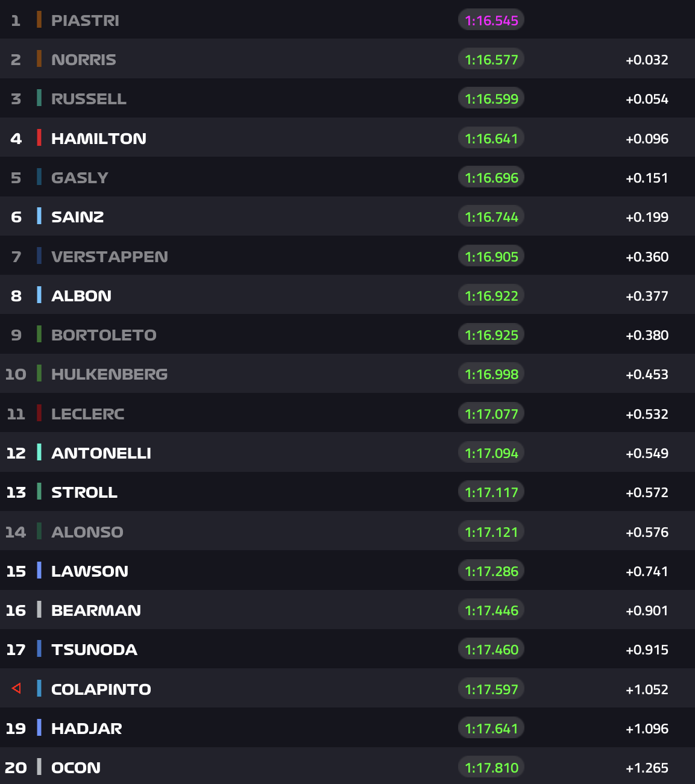
Task: Click Hadjar's 1:17.641 lap time pill
Action: (491, 729)
